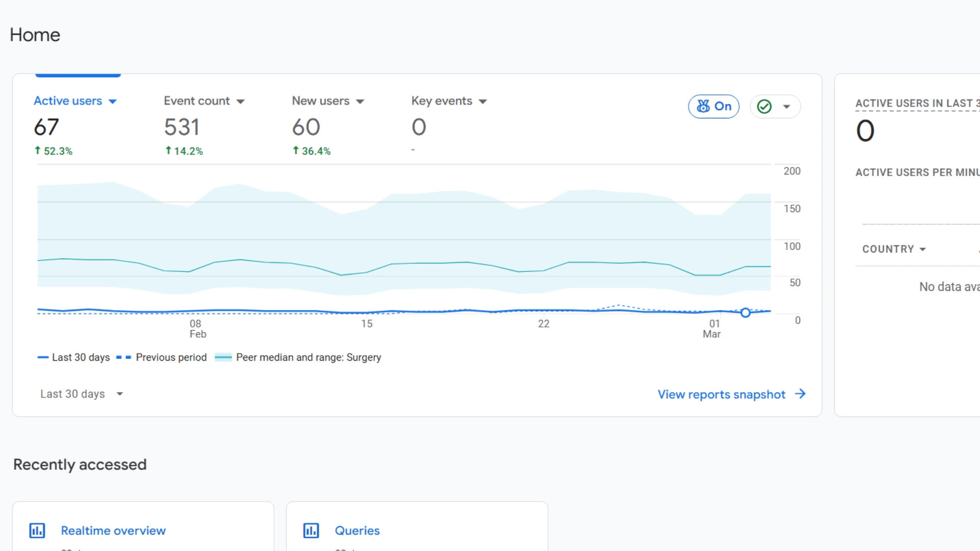This screenshot has height=551, width=980.
Task: Click the 60 new users value
Action: point(306,127)
